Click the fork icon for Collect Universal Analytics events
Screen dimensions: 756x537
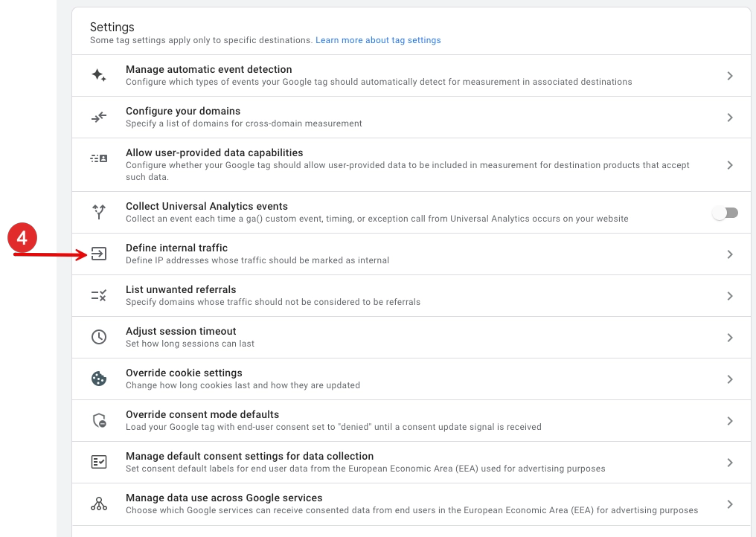tap(99, 212)
